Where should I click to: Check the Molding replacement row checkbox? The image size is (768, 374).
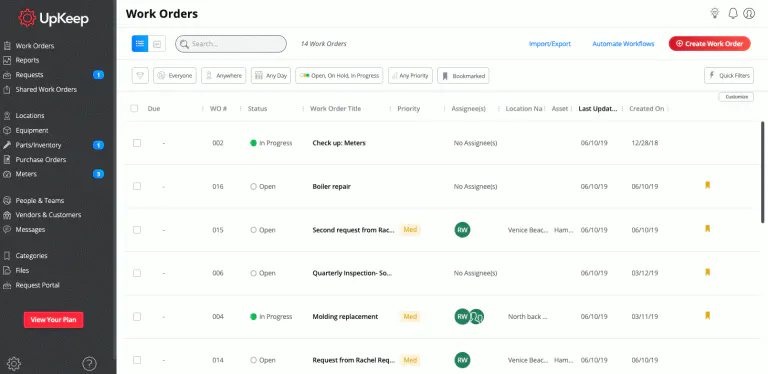pos(137,317)
